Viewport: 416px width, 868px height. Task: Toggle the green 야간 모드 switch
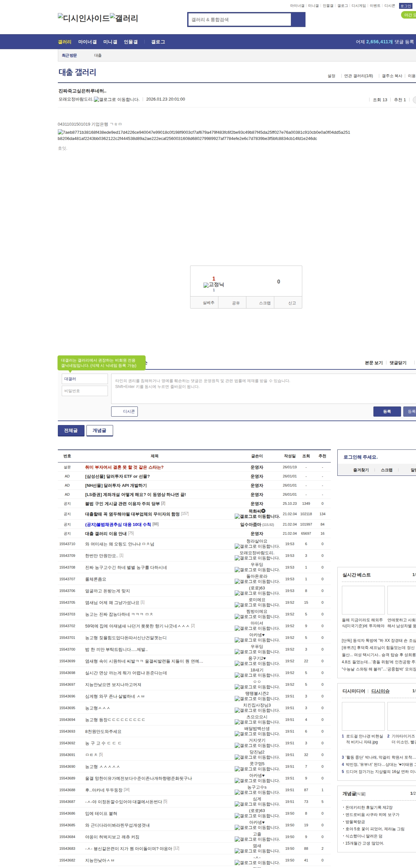[x=409, y=15]
